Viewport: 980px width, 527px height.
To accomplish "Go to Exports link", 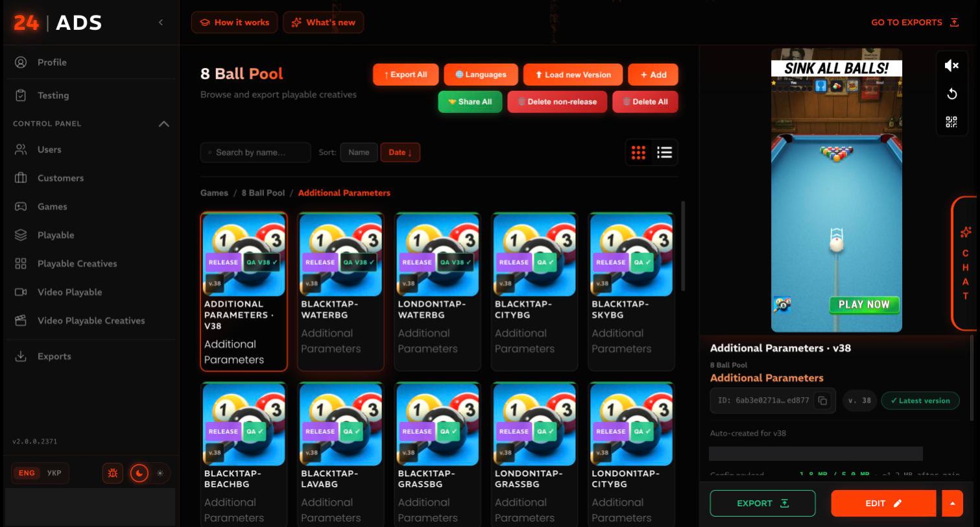I will point(914,23).
